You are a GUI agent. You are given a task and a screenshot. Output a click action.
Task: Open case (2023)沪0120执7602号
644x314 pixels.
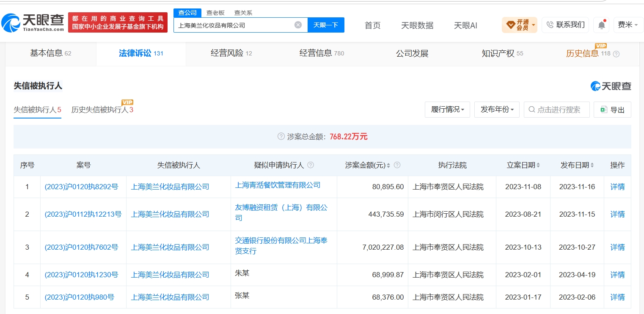point(81,247)
